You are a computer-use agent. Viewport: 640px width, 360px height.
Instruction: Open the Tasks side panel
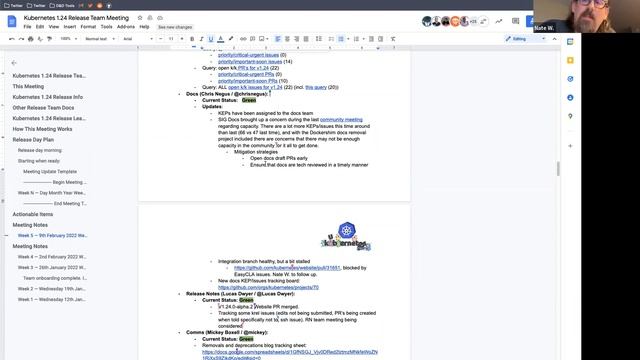coord(570,79)
